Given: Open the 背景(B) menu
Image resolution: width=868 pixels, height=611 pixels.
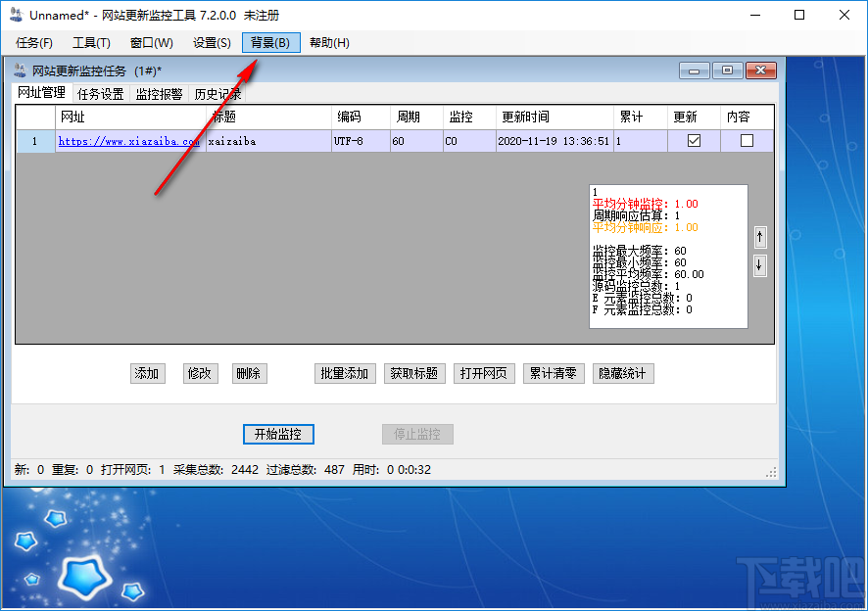Looking at the screenshot, I should click(269, 42).
